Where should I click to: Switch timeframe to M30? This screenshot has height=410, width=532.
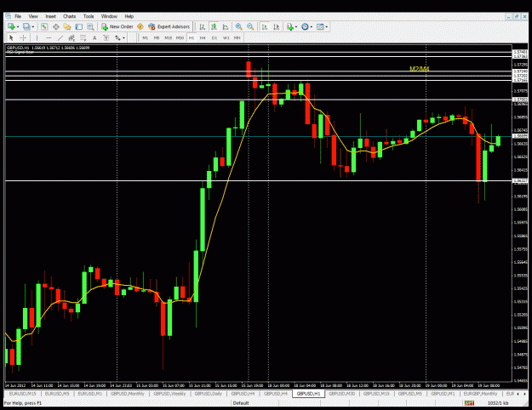[180, 38]
